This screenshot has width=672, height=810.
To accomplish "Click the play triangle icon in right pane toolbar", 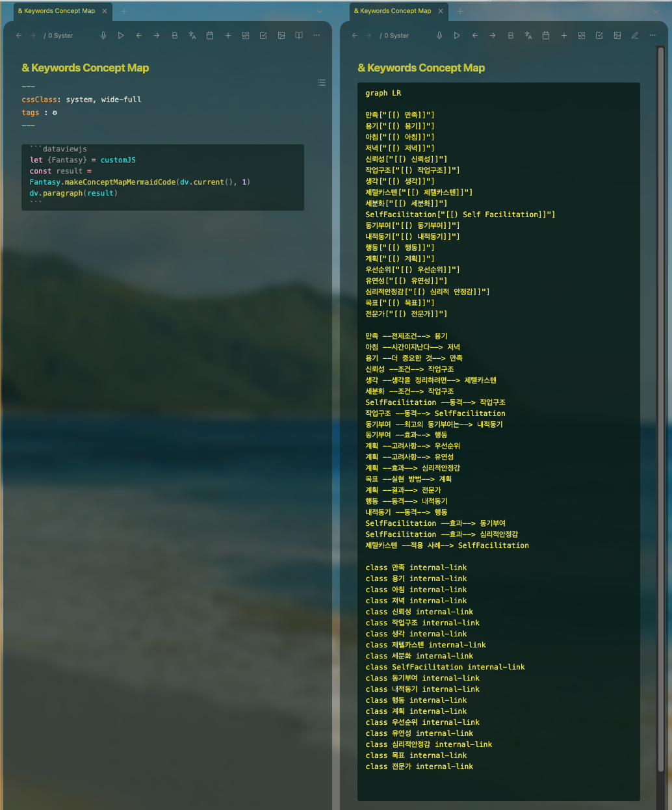I will click(457, 36).
